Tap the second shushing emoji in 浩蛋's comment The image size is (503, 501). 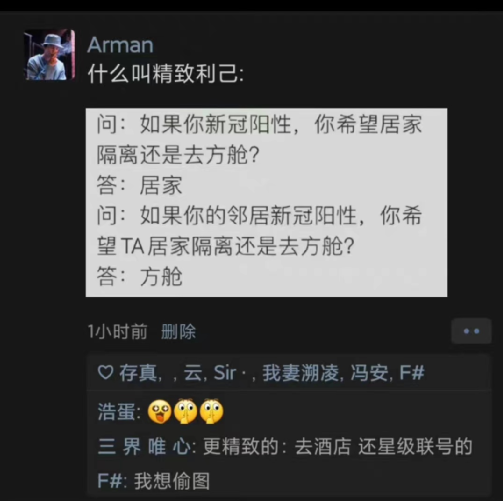(x=186, y=412)
